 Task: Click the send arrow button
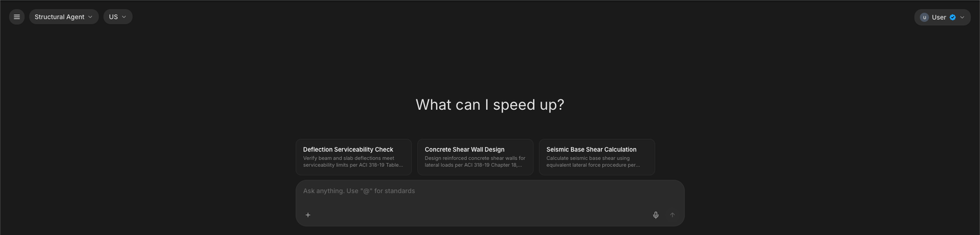672,215
